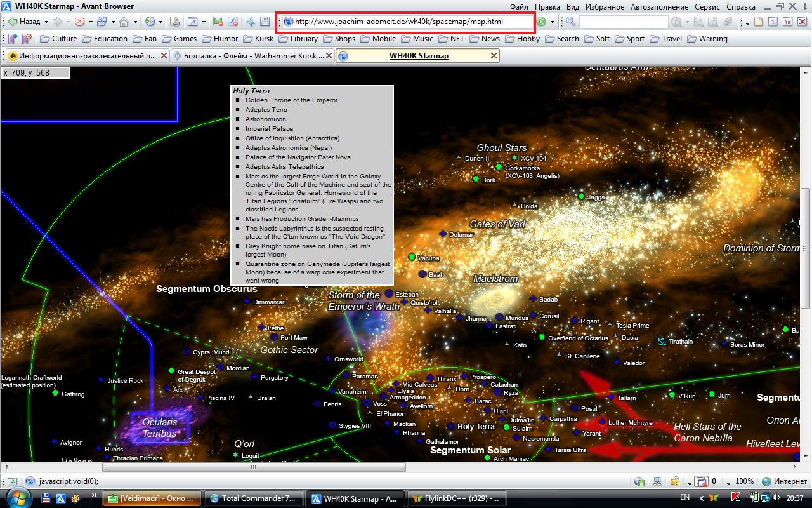
Task: Click the Fenris planet label
Action: click(x=332, y=404)
